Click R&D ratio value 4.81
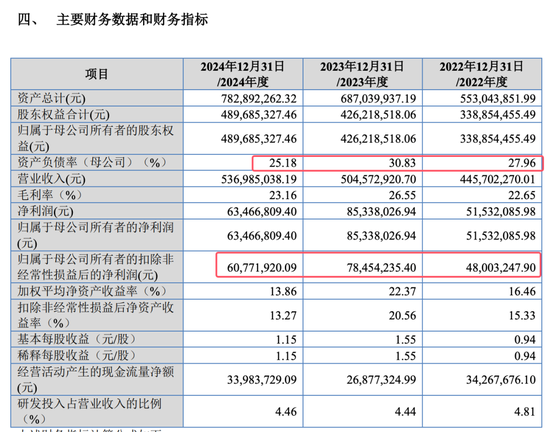550x432 pixels. 525,411
